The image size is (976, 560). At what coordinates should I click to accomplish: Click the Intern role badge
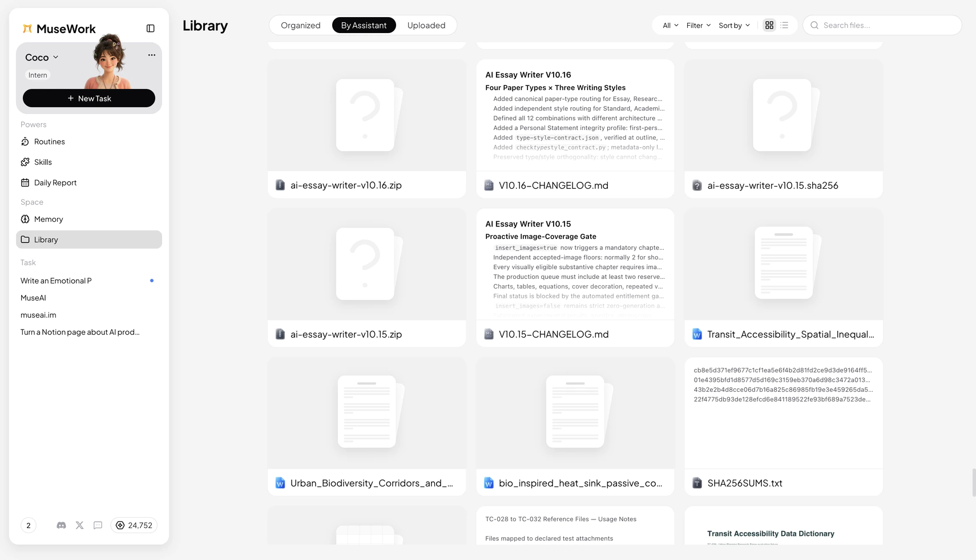click(38, 75)
